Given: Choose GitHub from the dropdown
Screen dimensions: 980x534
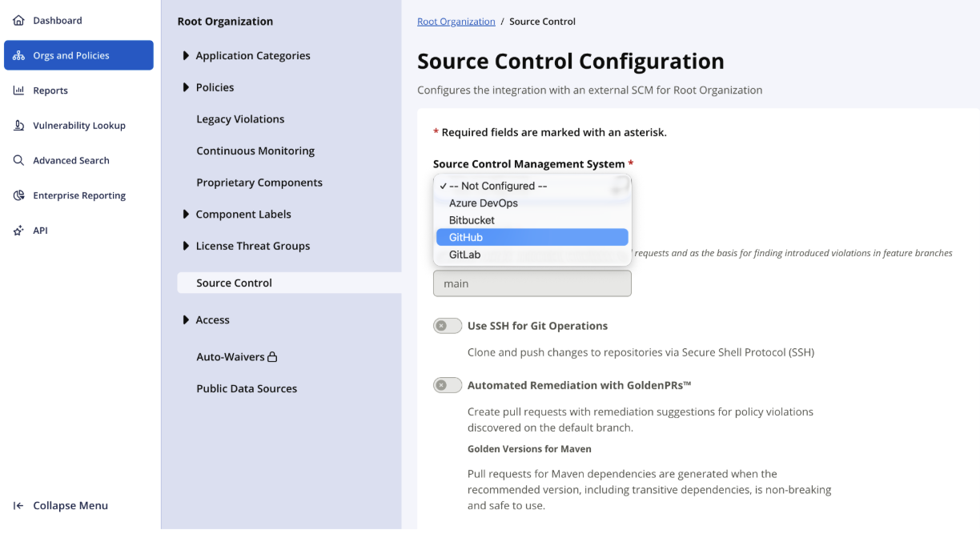Looking at the screenshot, I should pos(532,237).
